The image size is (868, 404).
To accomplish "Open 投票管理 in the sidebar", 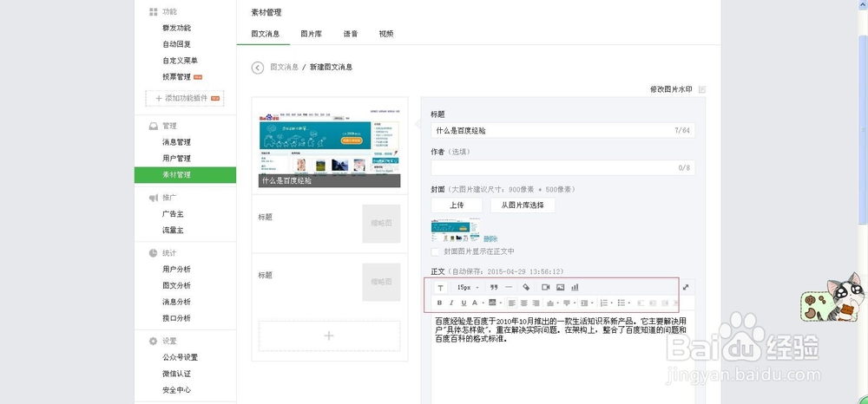I will (x=176, y=77).
